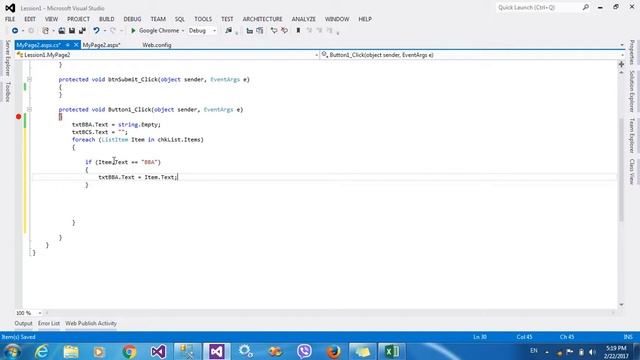
Task: Save the current file with disk icon
Action: pyautogui.click(x=72, y=31)
